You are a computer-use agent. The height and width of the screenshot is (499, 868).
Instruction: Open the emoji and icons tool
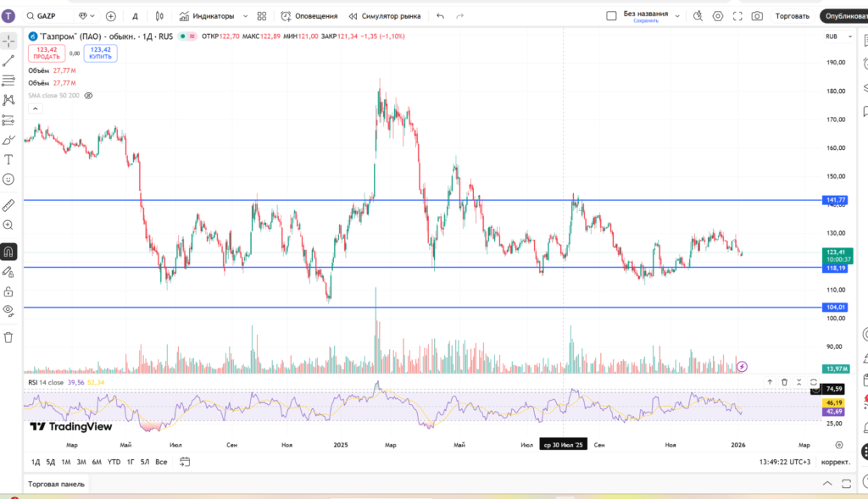tap(8, 180)
